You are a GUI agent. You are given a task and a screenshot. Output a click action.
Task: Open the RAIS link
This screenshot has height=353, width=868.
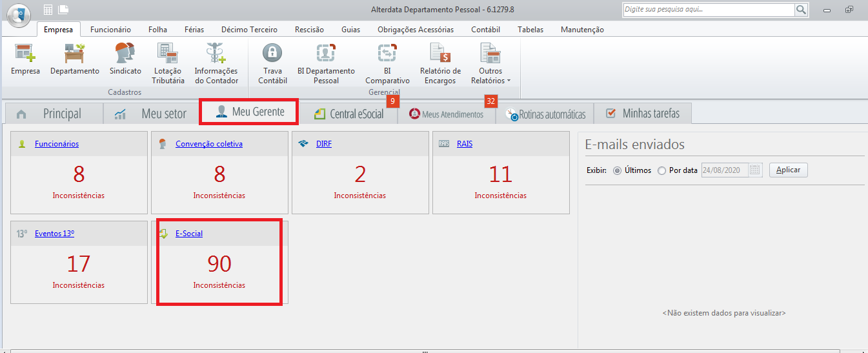465,144
